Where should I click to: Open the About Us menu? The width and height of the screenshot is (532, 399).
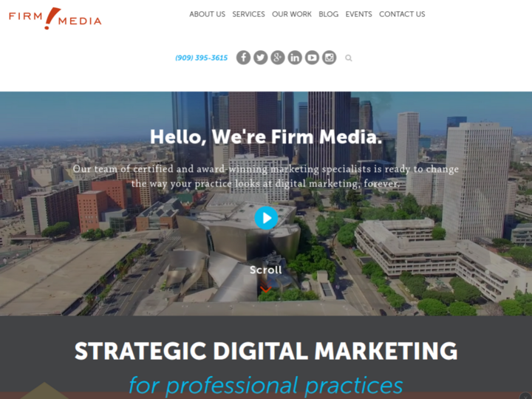pyautogui.click(x=208, y=14)
